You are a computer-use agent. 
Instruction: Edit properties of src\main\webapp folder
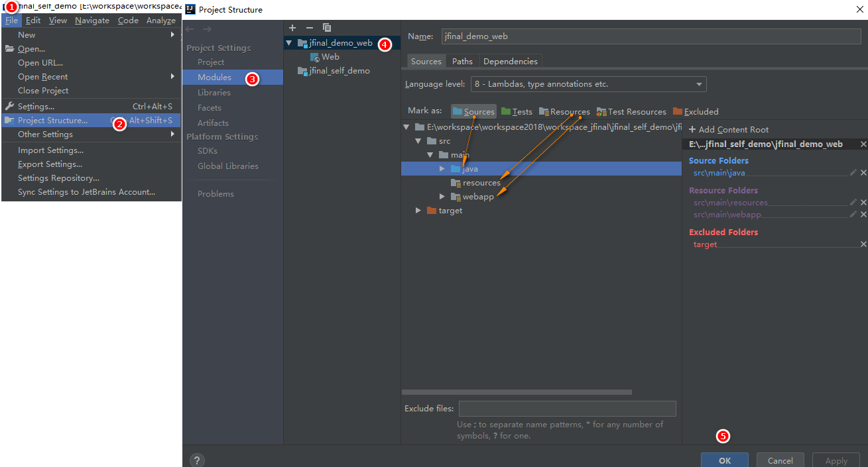pyautogui.click(x=853, y=215)
